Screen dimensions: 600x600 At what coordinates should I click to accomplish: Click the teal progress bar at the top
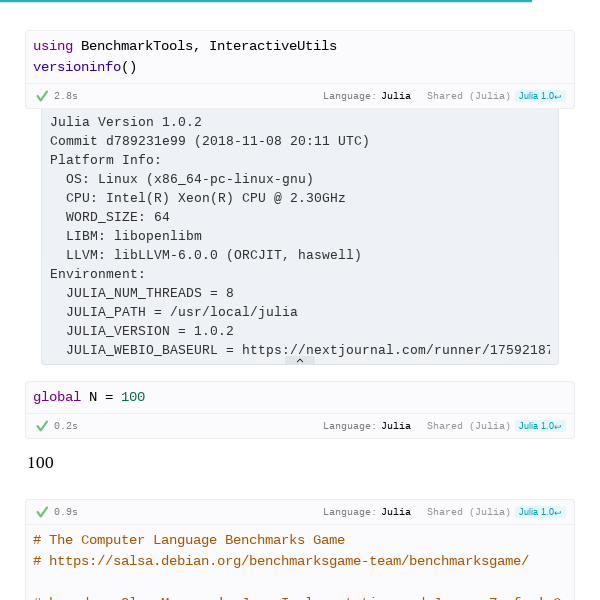pos(265,1)
